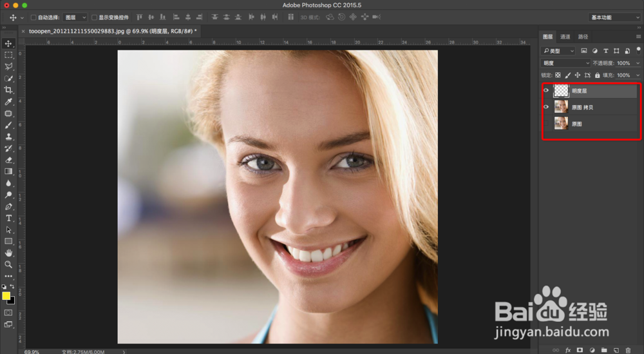This screenshot has height=354, width=644.
Task: Select the Hand tool
Action: pyautogui.click(x=8, y=253)
